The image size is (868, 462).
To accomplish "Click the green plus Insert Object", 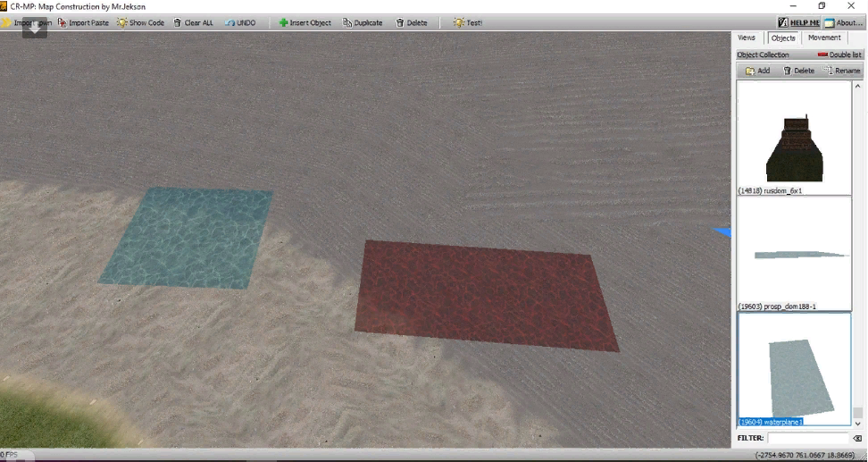I will [305, 22].
